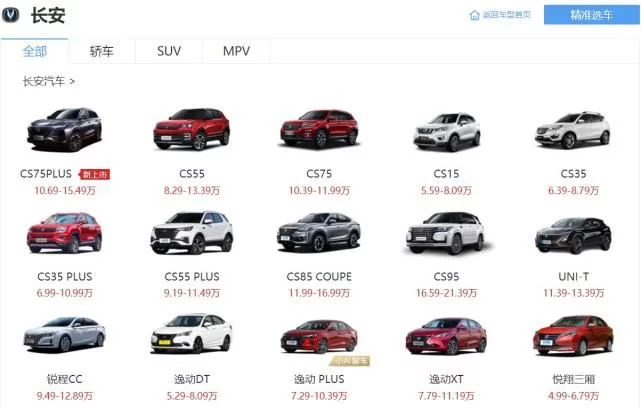
Task: Click the CS35 price 6.39-8.79万
Action: pyautogui.click(x=573, y=191)
